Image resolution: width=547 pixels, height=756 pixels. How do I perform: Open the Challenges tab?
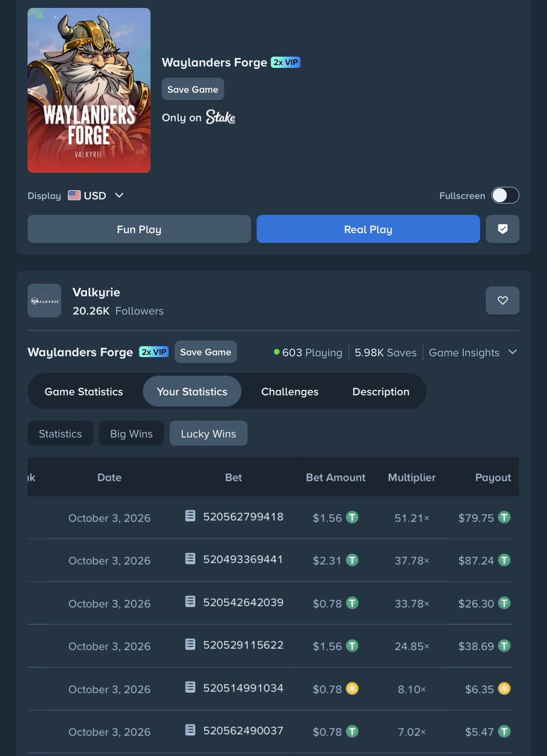click(x=290, y=391)
